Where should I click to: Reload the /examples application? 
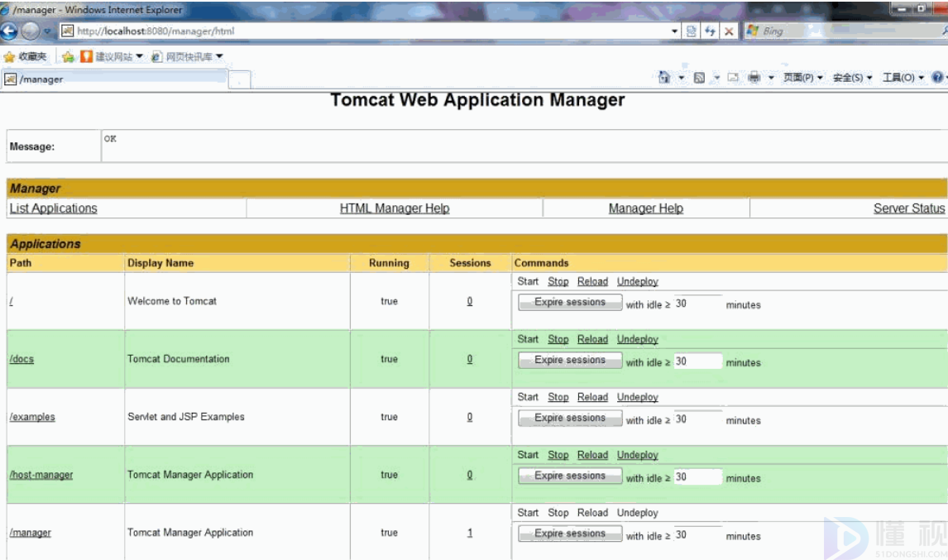pos(592,397)
